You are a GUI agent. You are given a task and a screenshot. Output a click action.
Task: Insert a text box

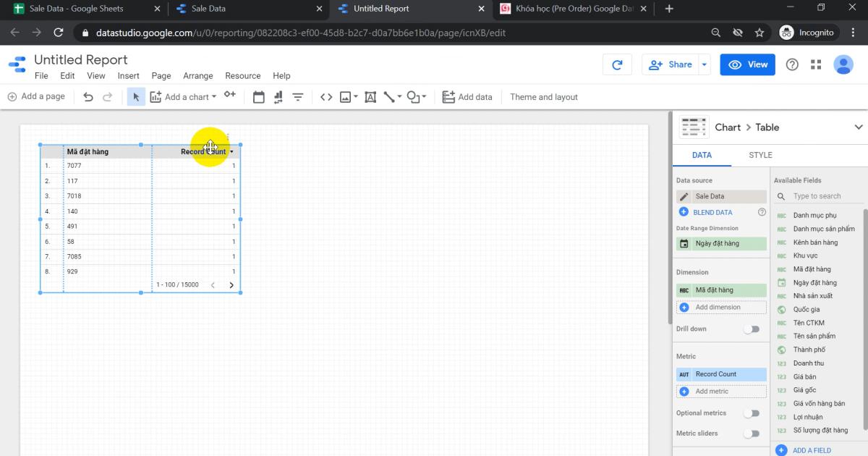coord(370,96)
